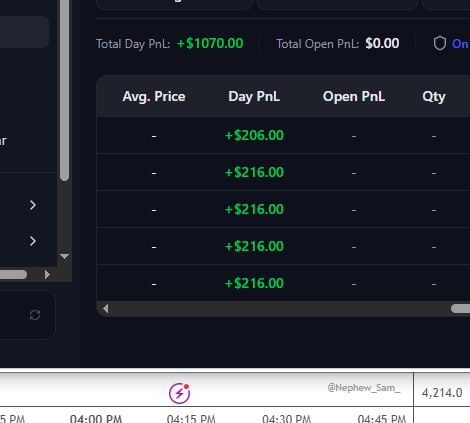Expand the lower chevron item in the sidebar
This screenshot has height=423, width=470.
tap(33, 241)
